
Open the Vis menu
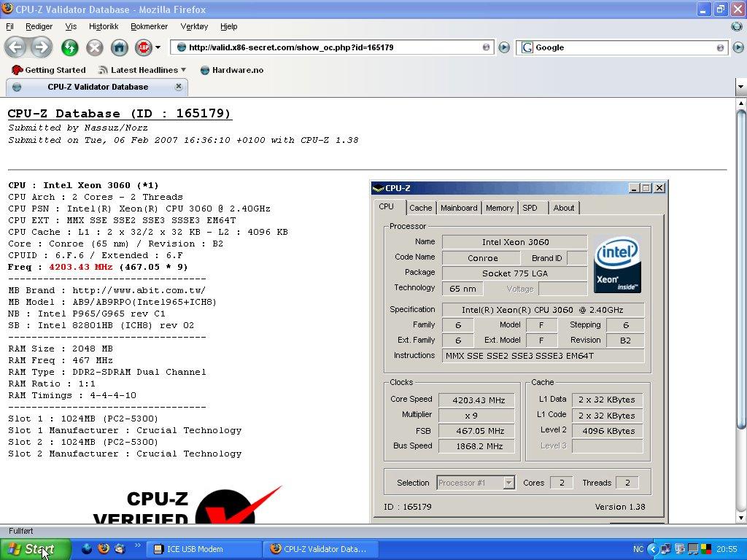pos(71,26)
